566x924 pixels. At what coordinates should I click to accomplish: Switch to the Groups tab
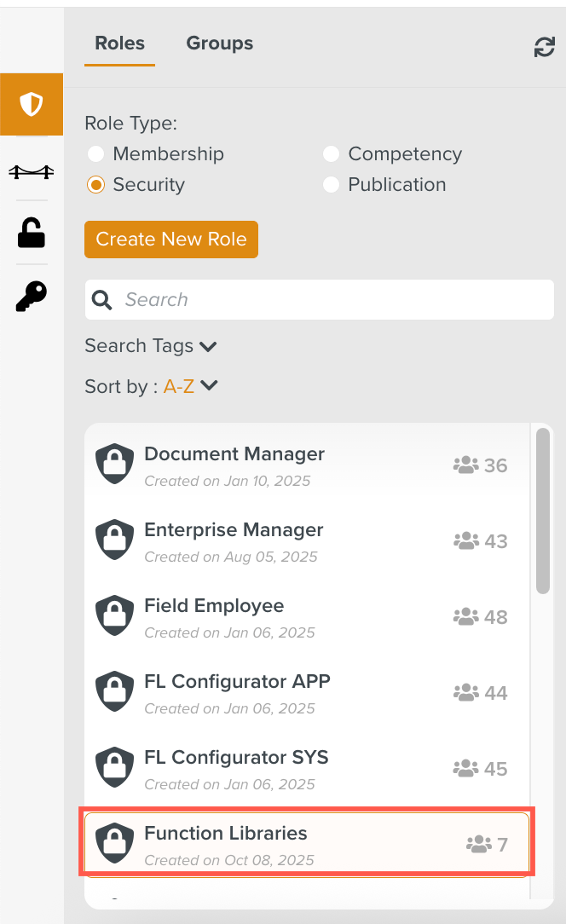coord(219,43)
